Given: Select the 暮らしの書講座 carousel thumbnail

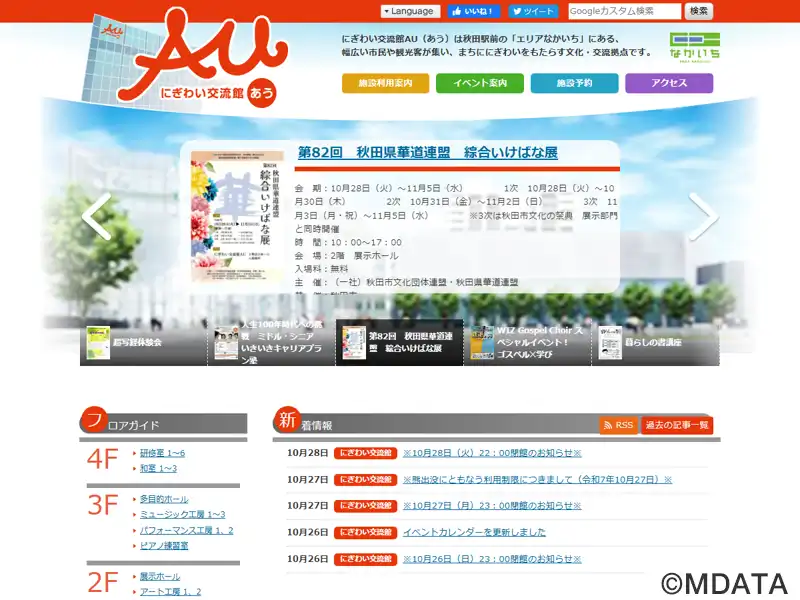Looking at the screenshot, I should [x=656, y=342].
